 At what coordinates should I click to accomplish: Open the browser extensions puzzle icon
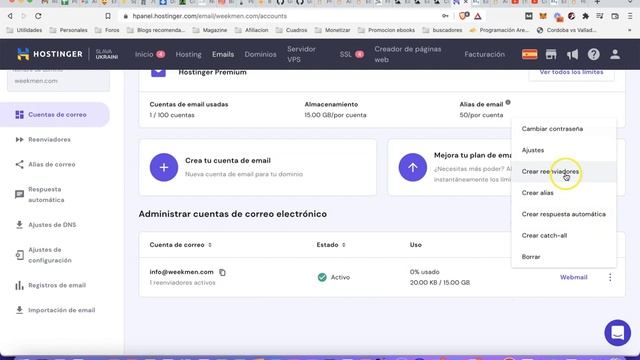[586, 16]
